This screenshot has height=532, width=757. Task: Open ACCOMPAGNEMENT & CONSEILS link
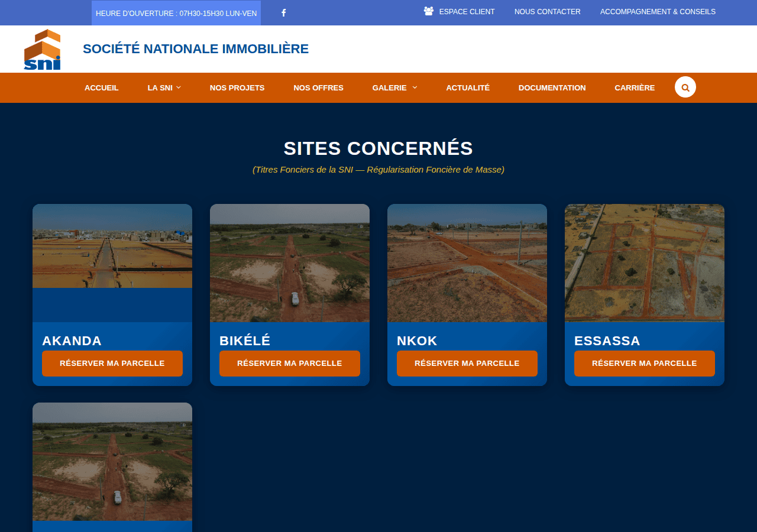click(x=658, y=12)
